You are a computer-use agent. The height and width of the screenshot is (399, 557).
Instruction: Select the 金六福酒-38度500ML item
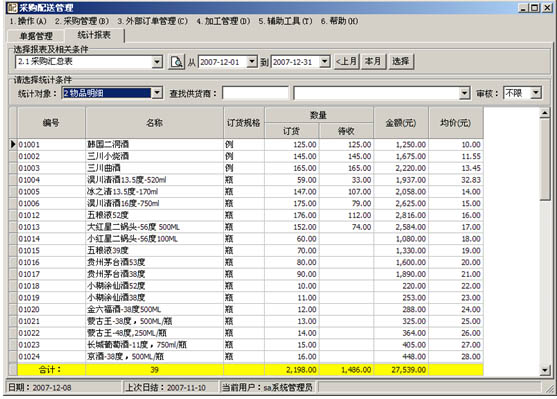(x=124, y=309)
